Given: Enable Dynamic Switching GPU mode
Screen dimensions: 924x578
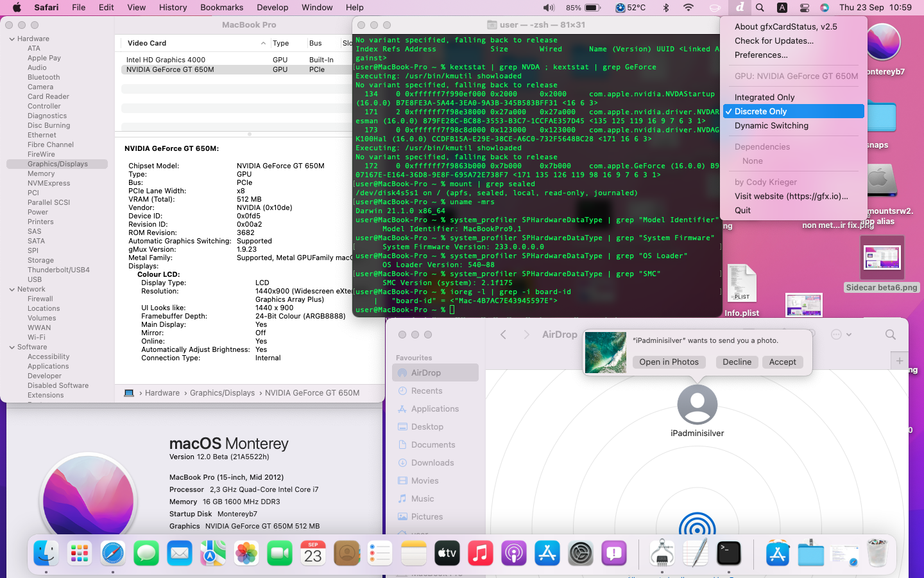Looking at the screenshot, I should coord(771,126).
